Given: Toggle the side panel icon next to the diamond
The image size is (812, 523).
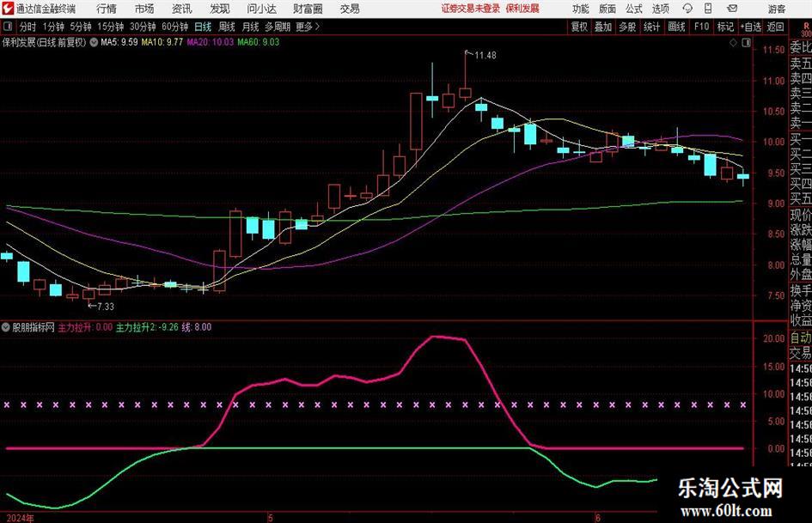Looking at the screenshot, I should point(746,43).
